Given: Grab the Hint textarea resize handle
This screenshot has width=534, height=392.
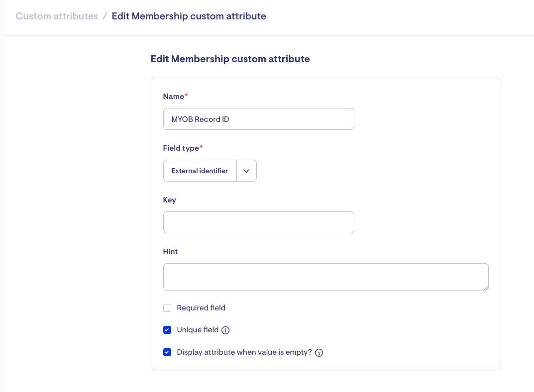Looking at the screenshot, I should click(486, 288).
